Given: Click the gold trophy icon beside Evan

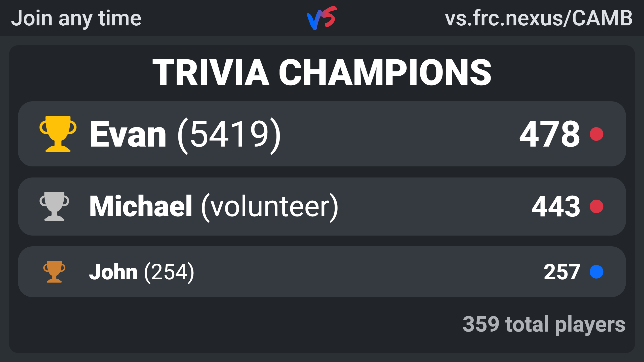Looking at the screenshot, I should point(58,134).
